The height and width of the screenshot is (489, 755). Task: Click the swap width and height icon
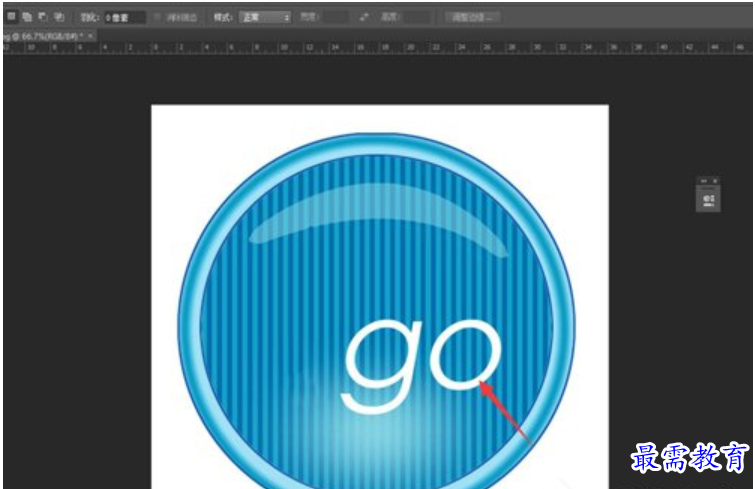[364, 17]
